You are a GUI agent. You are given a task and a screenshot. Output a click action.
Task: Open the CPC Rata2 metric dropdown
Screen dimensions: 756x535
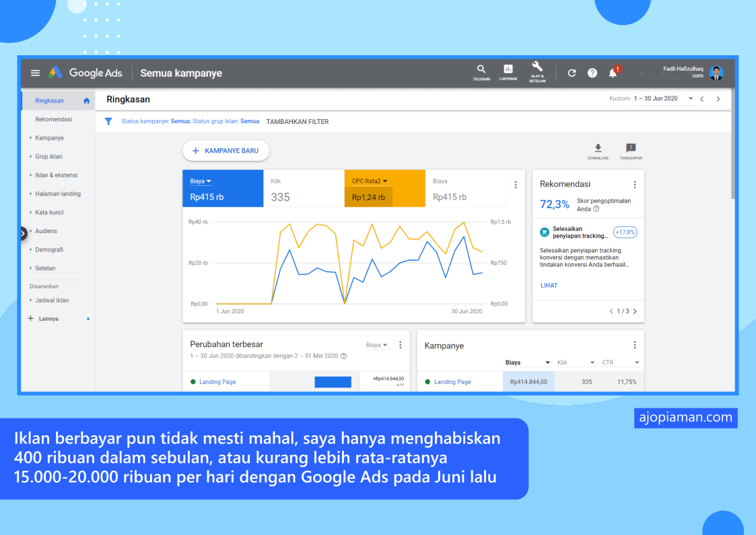(370, 181)
